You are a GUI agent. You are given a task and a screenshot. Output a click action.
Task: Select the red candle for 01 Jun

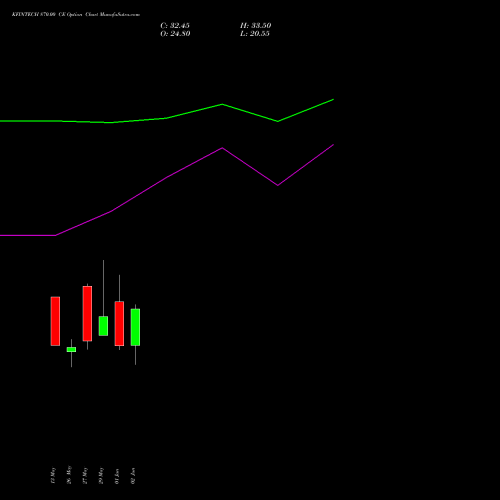[119, 323]
